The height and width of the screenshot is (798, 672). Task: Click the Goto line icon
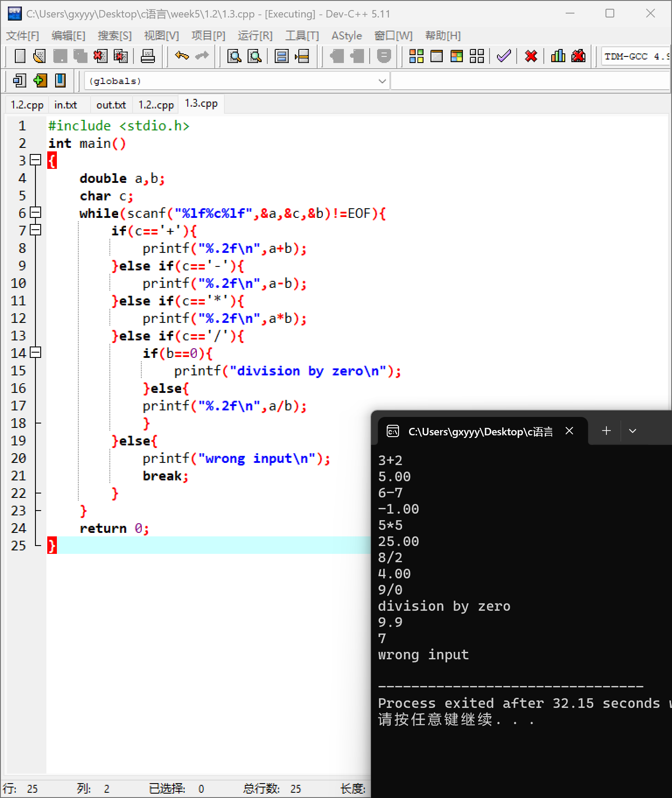[302, 56]
